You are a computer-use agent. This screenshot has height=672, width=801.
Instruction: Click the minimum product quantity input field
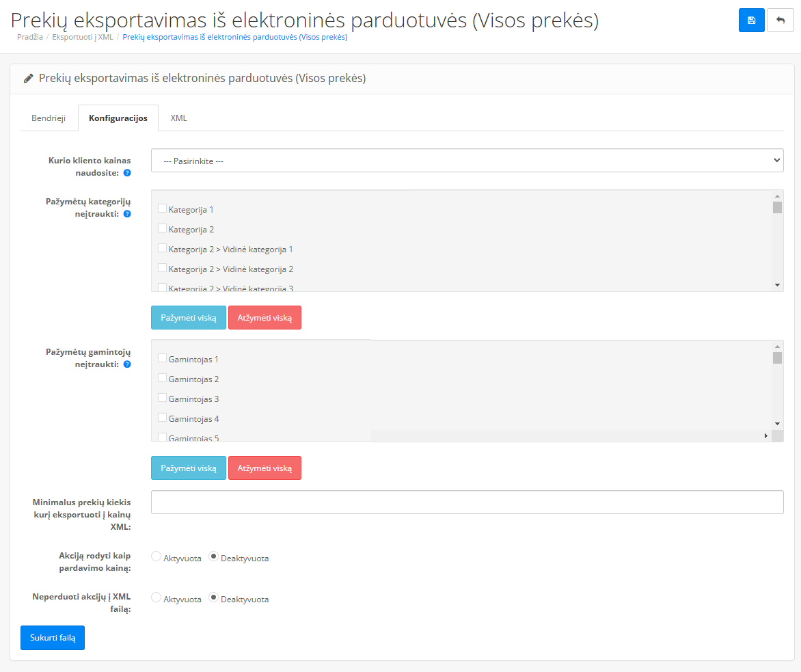click(x=467, y=502)
